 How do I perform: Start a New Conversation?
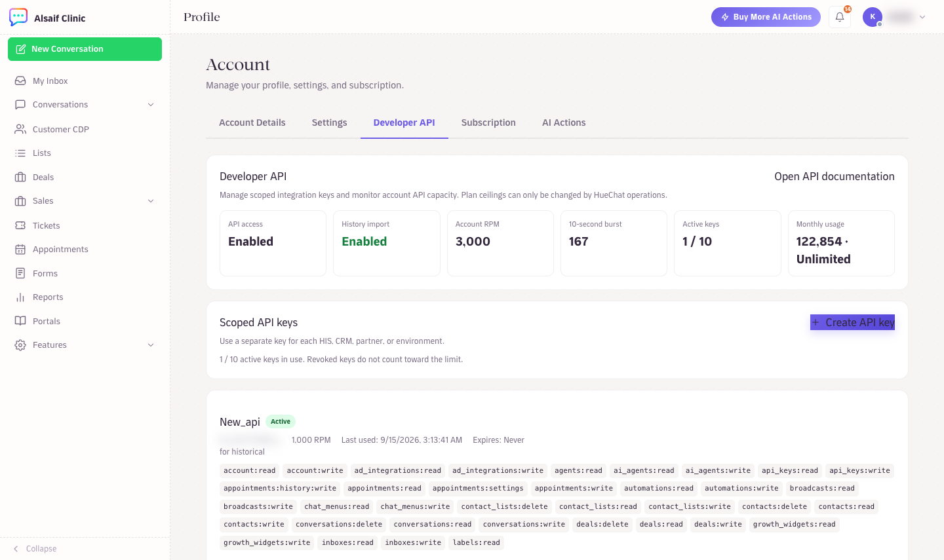tap(85, 49)
